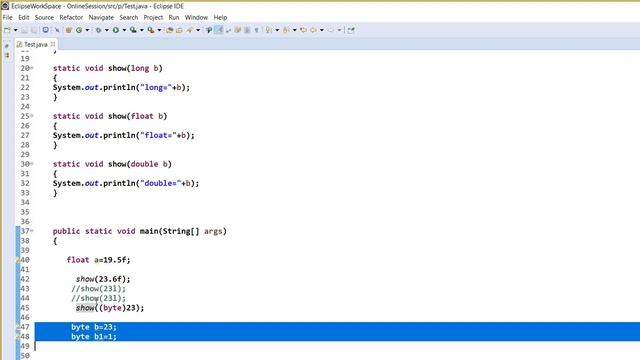The image size is (640, 360).
Task: Toggle the highlighted Mark Occurrences button
Action: [219, 30]
